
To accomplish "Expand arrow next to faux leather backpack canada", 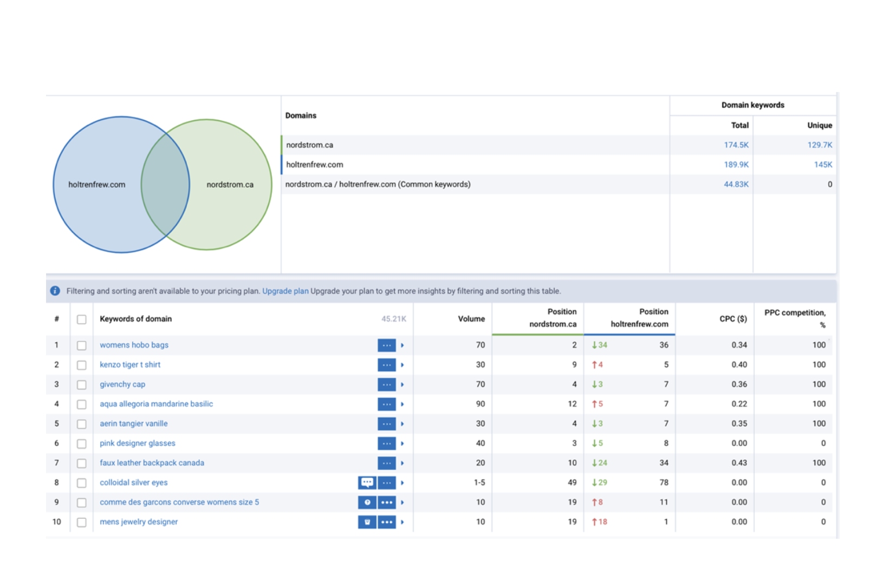I will pos(402,463).
